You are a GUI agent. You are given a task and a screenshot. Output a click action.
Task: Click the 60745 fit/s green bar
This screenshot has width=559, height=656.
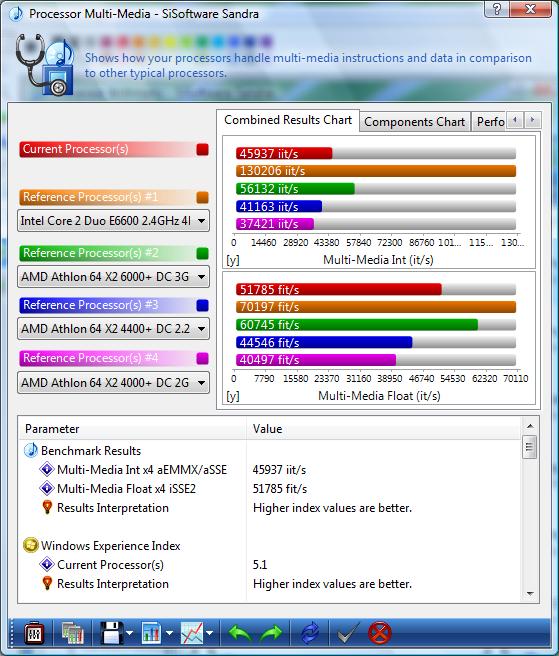[357, 325]
